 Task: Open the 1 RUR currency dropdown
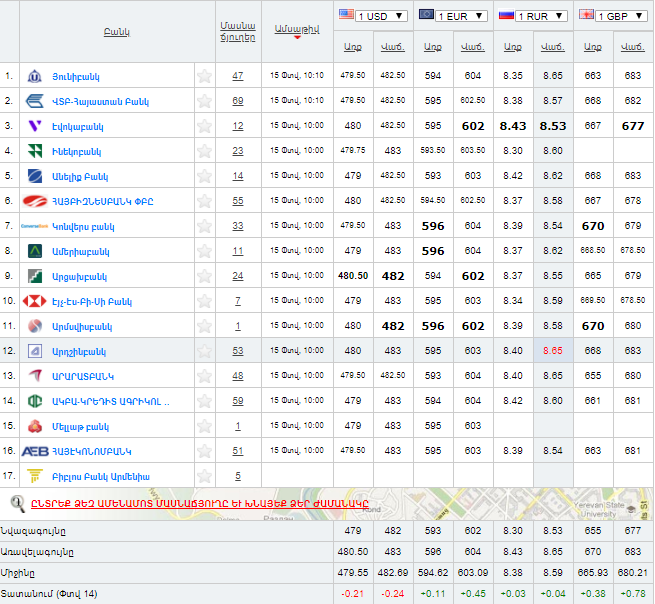coord(541,16)
